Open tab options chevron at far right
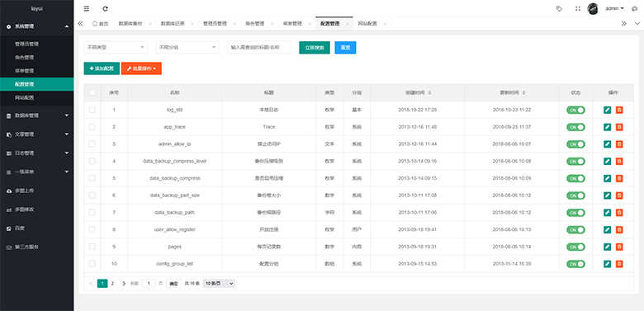The image size is (644, 311). 637,24
